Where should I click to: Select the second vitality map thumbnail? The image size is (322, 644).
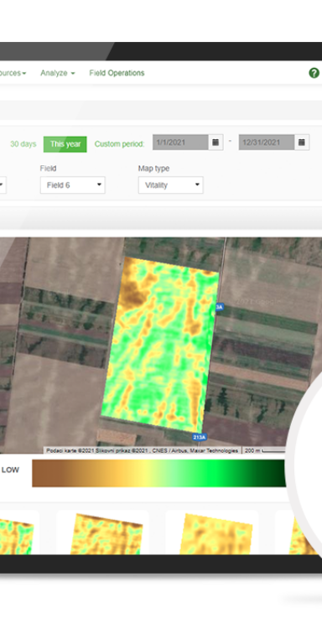106,533
